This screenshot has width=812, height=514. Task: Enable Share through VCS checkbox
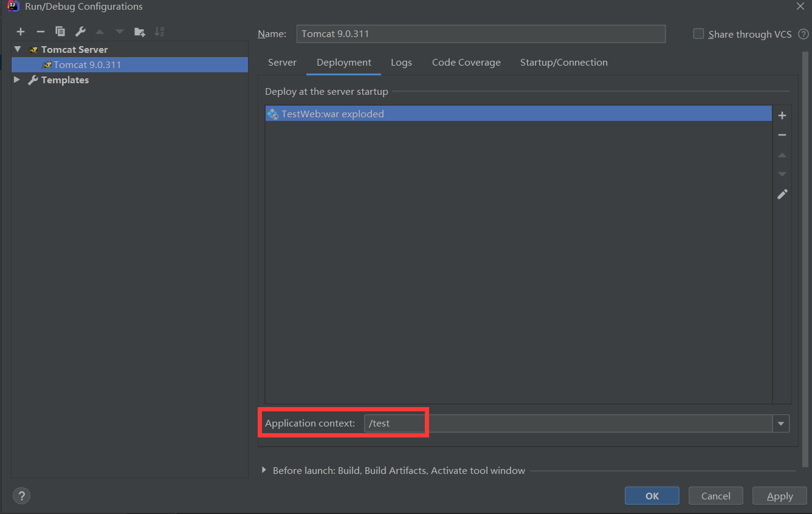coord(699,34)
